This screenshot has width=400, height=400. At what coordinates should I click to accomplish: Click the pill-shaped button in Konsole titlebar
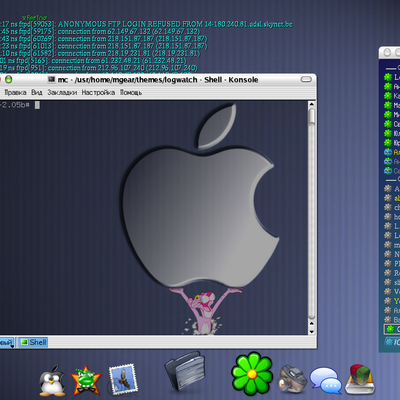(306, 79)
